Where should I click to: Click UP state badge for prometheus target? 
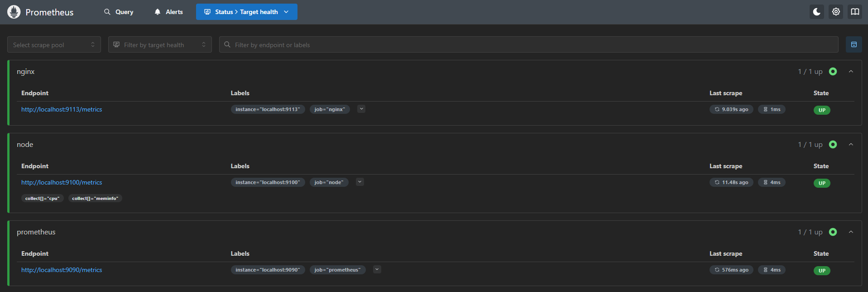click(x=822, y=271)
